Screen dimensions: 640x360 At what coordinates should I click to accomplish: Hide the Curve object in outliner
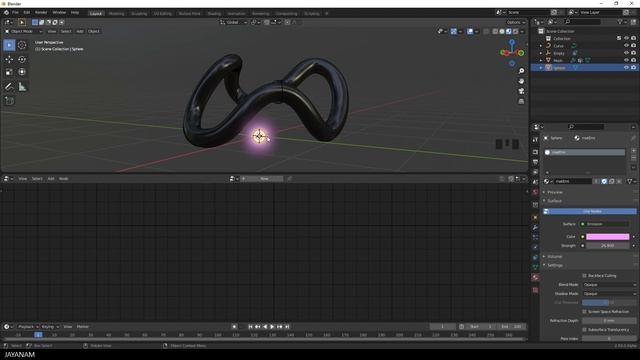tap(626, 46)
